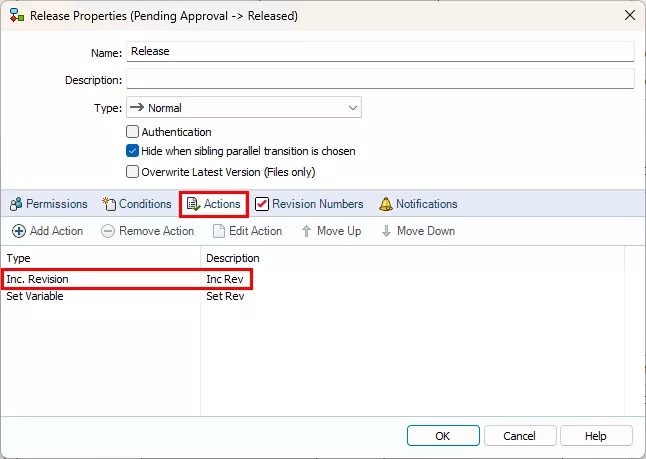Viewport: 646px width, 459px height.
Task: Click the Notifications bell icon
Action: tap(386, 204)
